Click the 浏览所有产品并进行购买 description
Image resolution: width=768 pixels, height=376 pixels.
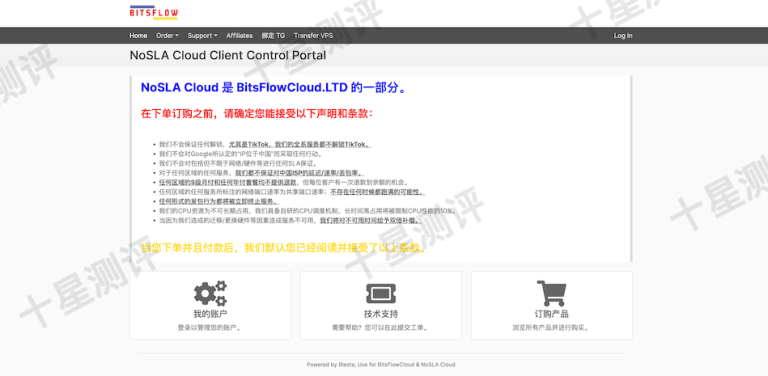(x=552, y=328)
